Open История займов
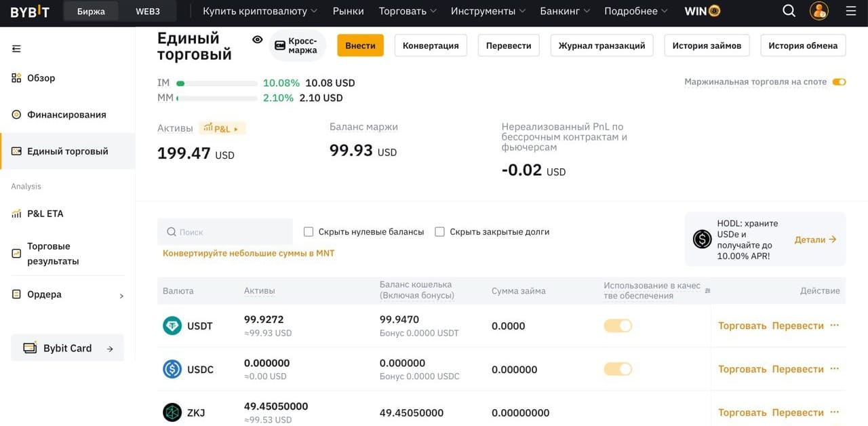 707,45
